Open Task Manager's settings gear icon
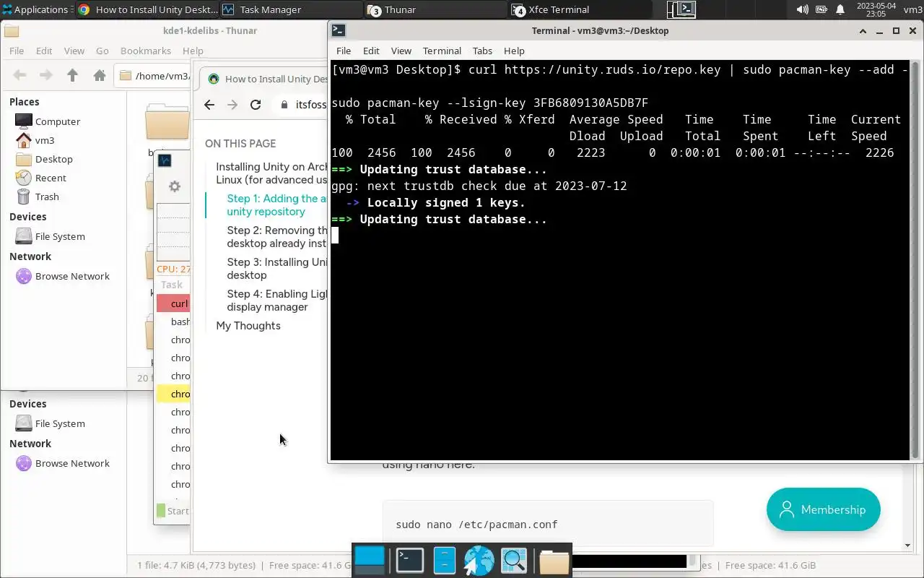Screen dimensions: 924x578 point(174,186)
